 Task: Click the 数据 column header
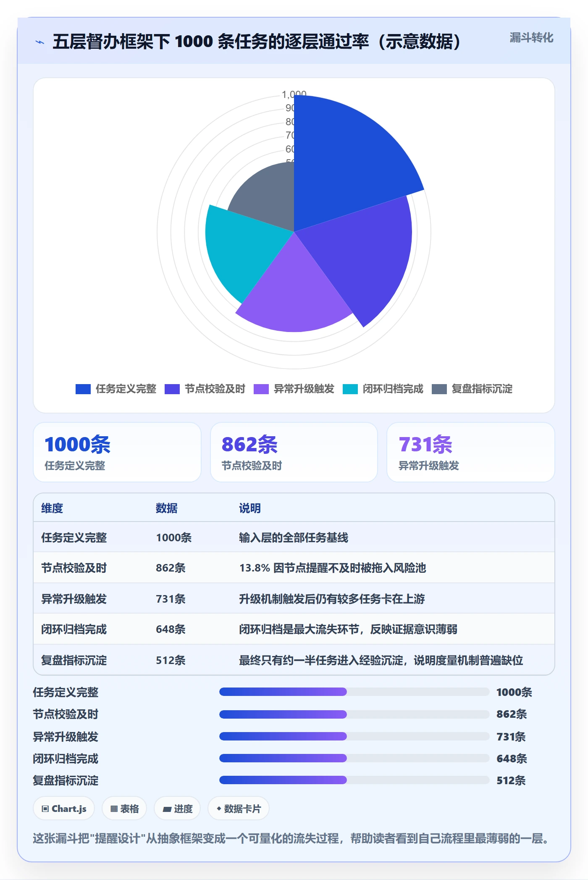167,508
